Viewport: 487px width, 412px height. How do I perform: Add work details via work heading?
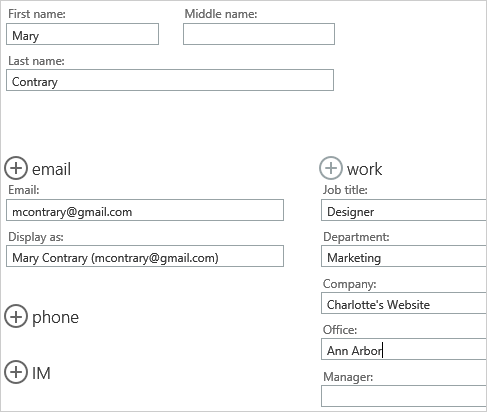coord(364,169)
